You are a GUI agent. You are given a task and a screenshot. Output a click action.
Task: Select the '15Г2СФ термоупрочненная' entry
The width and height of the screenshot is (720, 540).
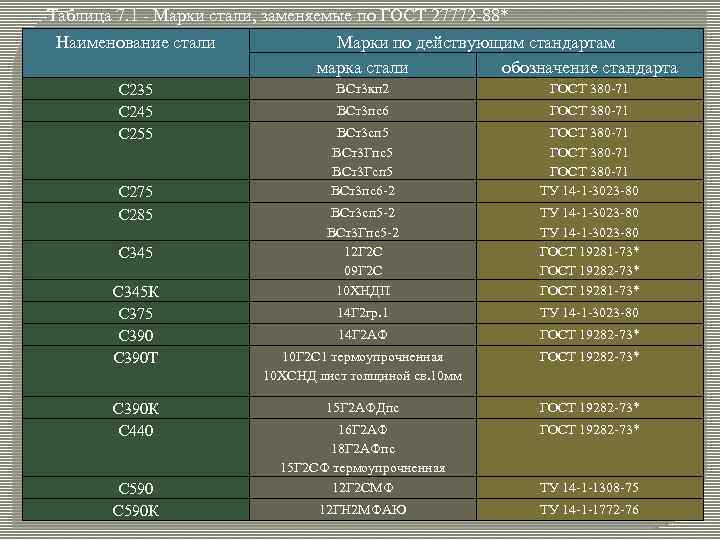pyautogui.click(x=363, y=468)
